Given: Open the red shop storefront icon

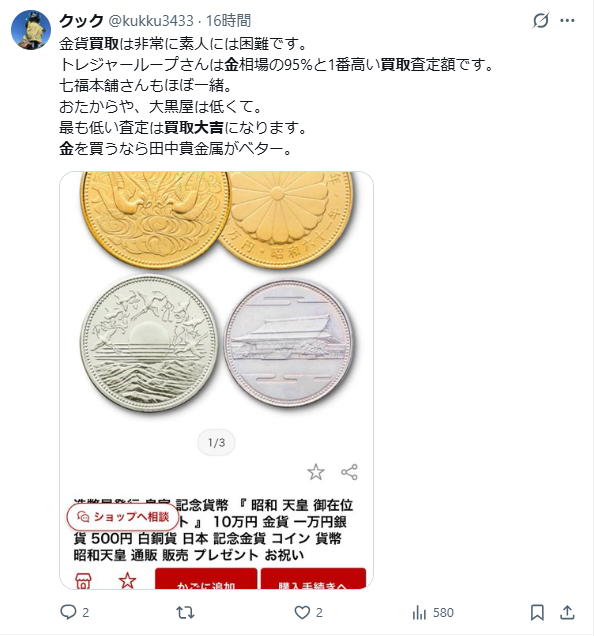Looking at the screenshot, I should 83,581.
